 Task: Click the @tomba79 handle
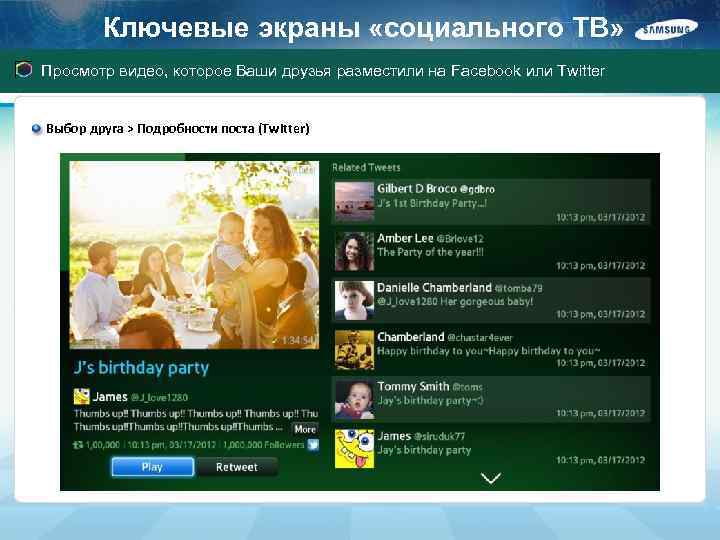coord(518,288)
